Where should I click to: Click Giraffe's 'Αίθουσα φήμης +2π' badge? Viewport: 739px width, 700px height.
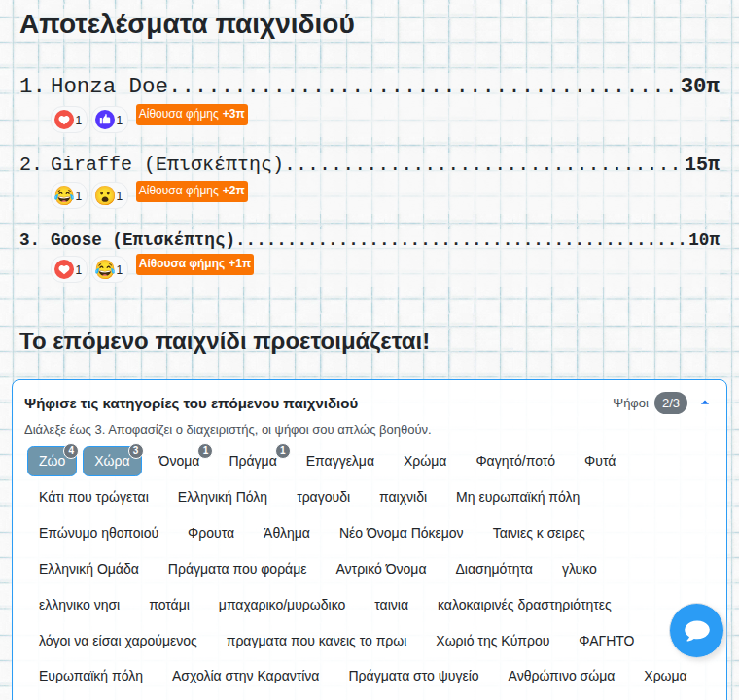tap(192, 192)
